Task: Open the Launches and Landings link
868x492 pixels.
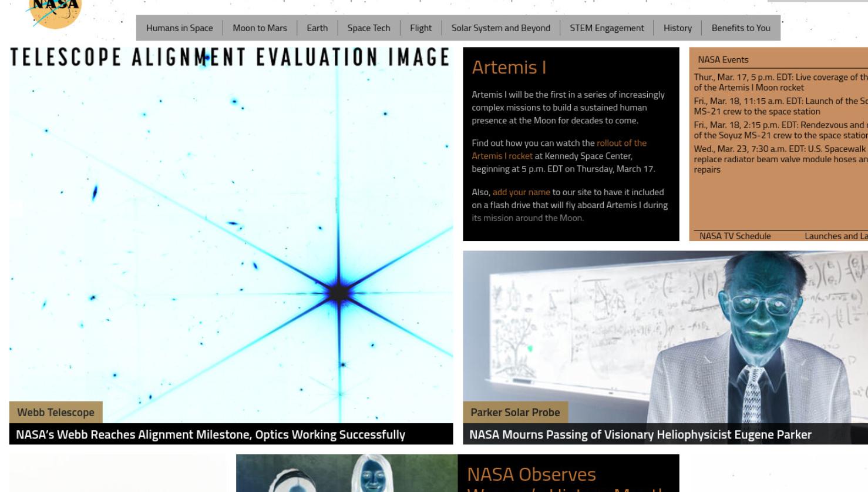Action: tap(836, 236)
